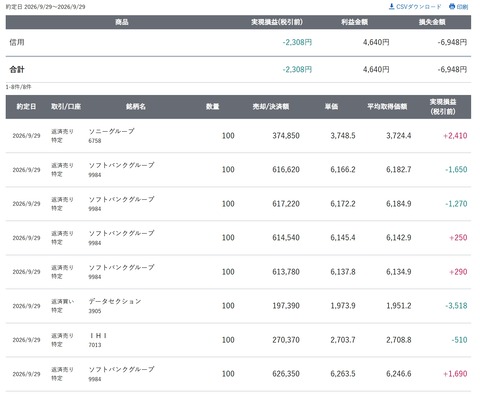Click the 信用 row label
Viewport: 480px width, 397px height.
(17, 42)
